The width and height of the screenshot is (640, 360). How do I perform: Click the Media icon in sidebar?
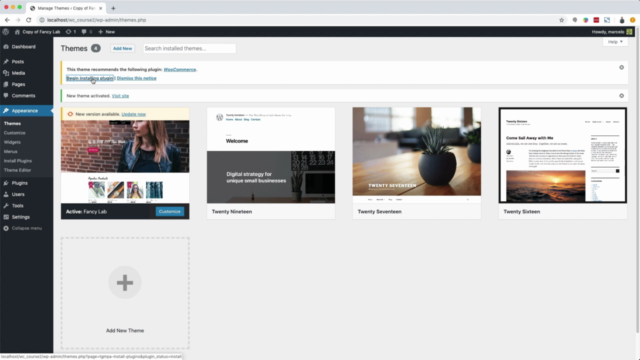6,73
